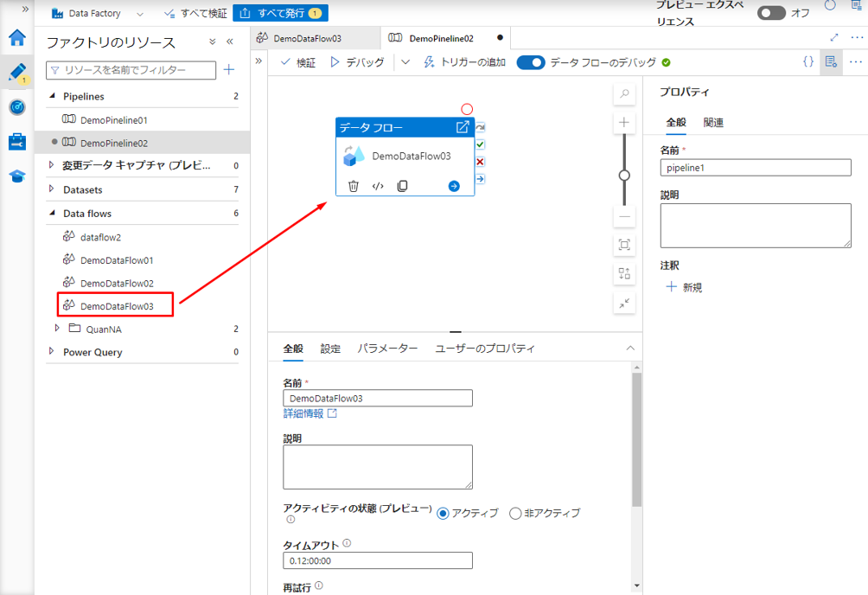The width and height of the screenshot is (868, 595).
Task: Collapse the activity settings panel chevron
Action: (630, 348)
